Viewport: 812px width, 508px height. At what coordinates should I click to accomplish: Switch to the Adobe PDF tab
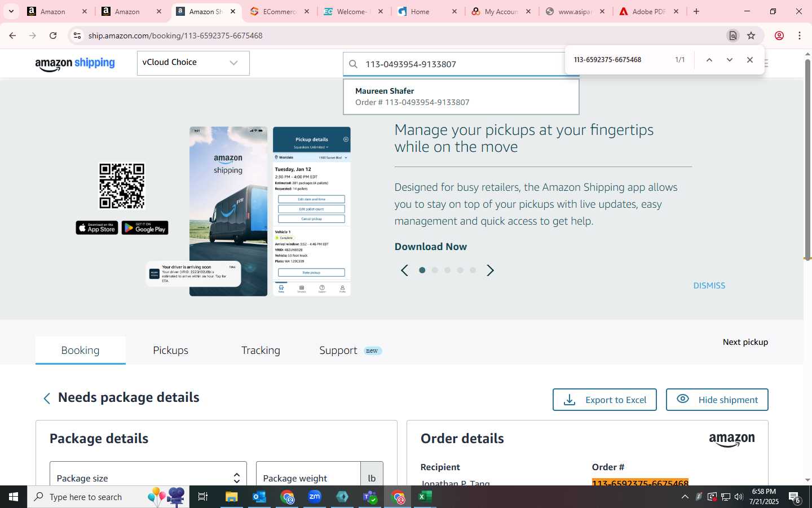point(648,11)
